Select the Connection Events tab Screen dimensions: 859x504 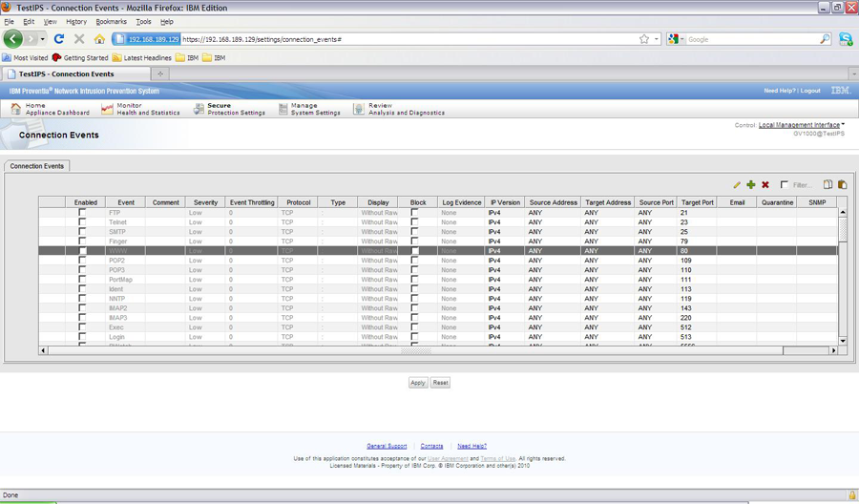tap(37, 166)
